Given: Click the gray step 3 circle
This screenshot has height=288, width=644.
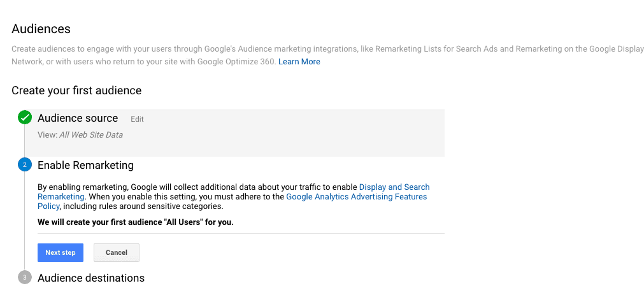Looking at the screenshot, I should click(25, 278).
